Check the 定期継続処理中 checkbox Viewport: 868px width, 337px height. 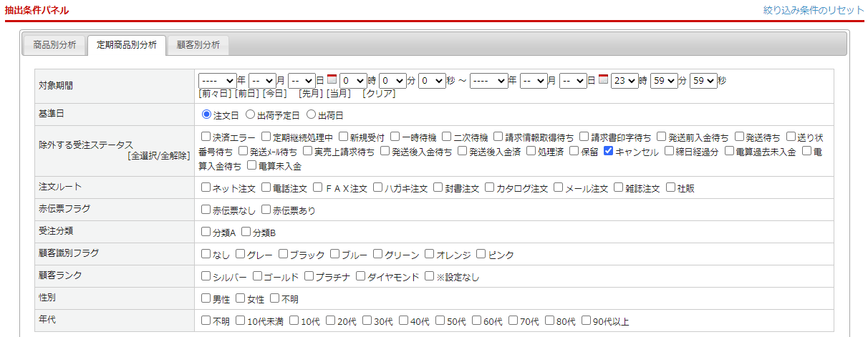click(x=266, y=136)
